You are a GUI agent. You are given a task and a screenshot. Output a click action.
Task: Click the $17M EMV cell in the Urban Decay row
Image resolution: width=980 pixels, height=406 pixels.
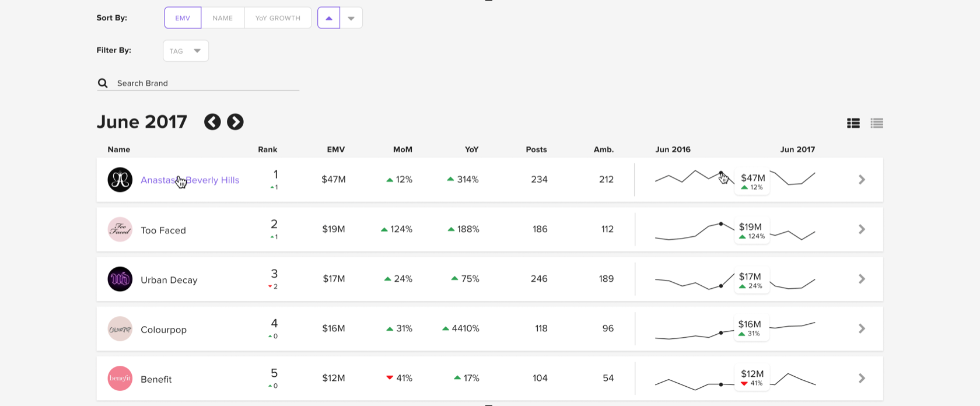point(334,279)
